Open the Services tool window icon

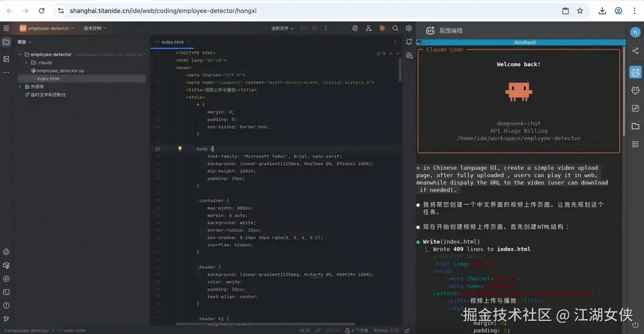pyautogui.click(x=6, y=279)
